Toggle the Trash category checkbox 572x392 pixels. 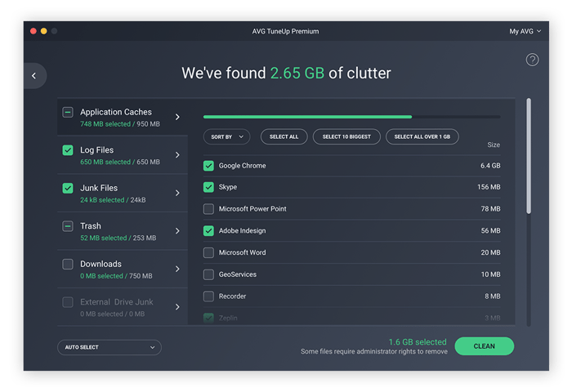pos(68,226)
